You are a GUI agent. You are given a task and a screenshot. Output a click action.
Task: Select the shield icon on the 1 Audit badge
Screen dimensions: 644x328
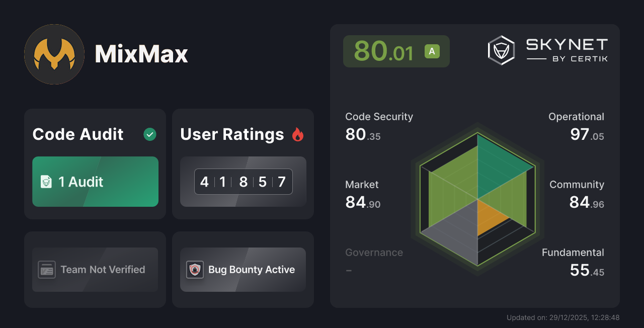[45, 182]
